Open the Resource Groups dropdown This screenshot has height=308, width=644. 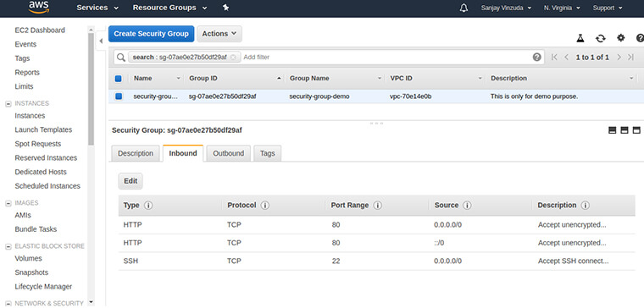click(169, 8)
